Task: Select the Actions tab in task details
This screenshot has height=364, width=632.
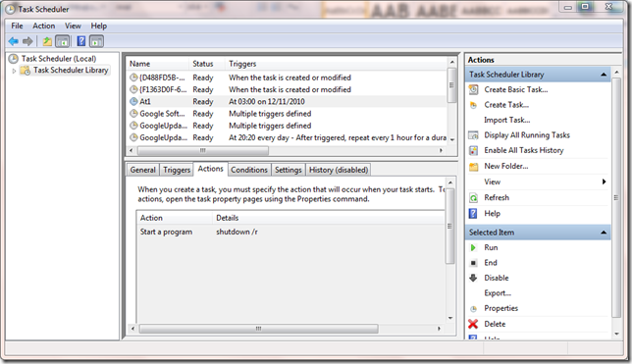Action: click(x=210, y=169)
